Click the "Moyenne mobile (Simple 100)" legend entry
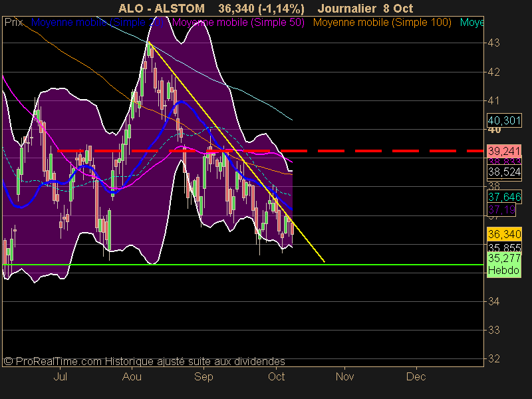This screenshot has width=532, height=399. (x=382, y=23)
